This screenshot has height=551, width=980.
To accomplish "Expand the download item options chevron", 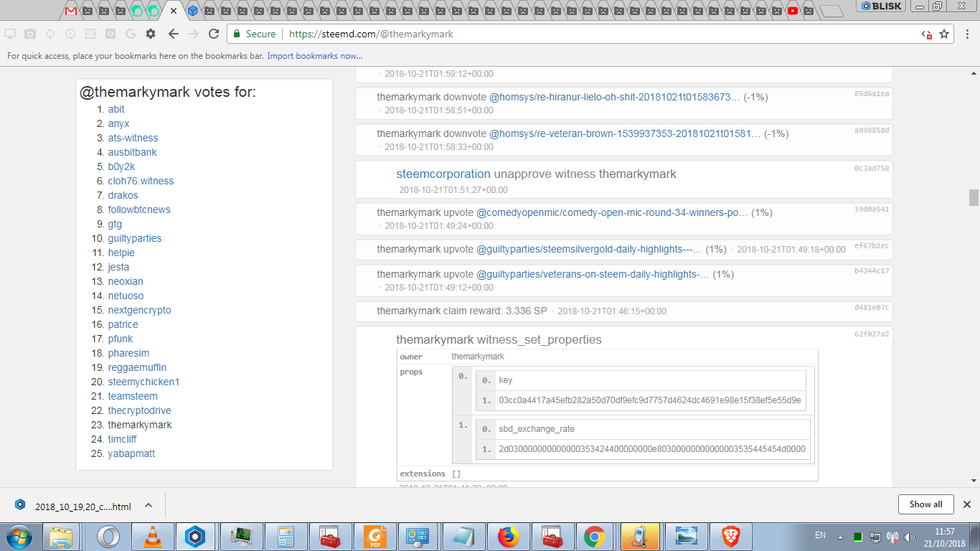I will (149, 505).
